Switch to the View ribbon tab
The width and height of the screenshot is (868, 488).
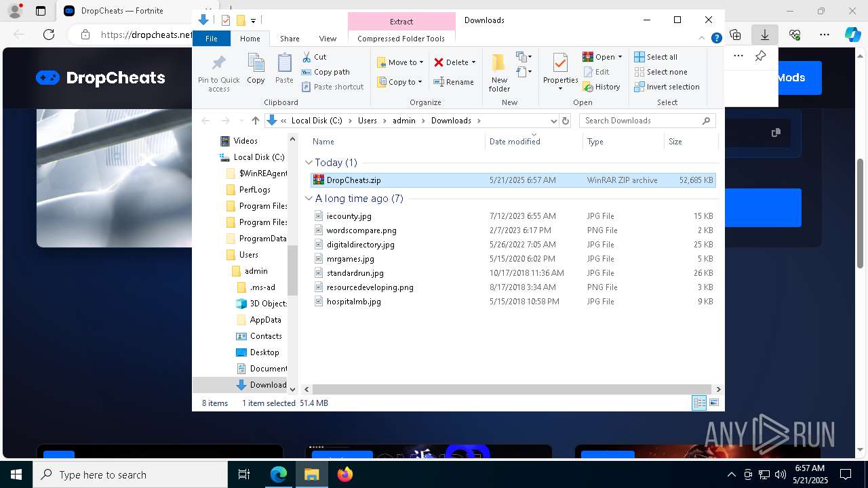pos(328,39)
